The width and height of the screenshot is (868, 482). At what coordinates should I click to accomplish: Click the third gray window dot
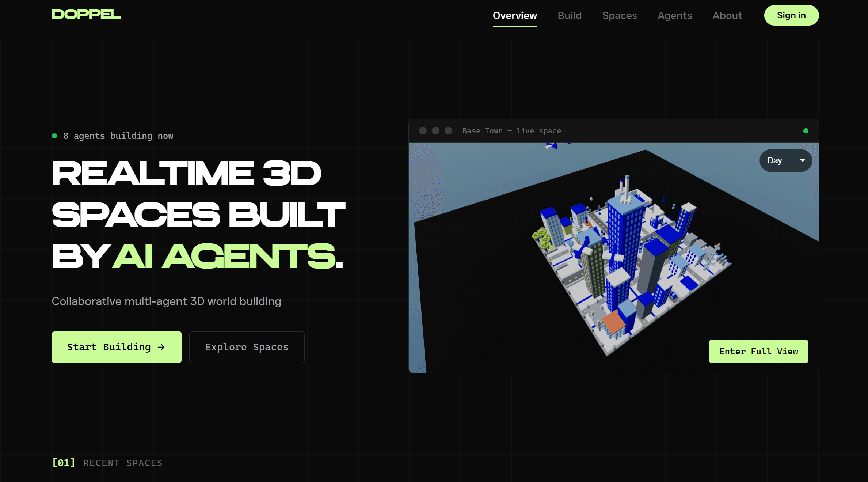[448, 131]
